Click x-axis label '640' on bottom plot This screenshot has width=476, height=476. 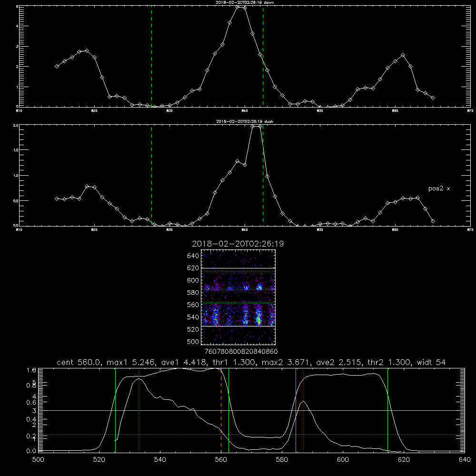tap(465, 460)
